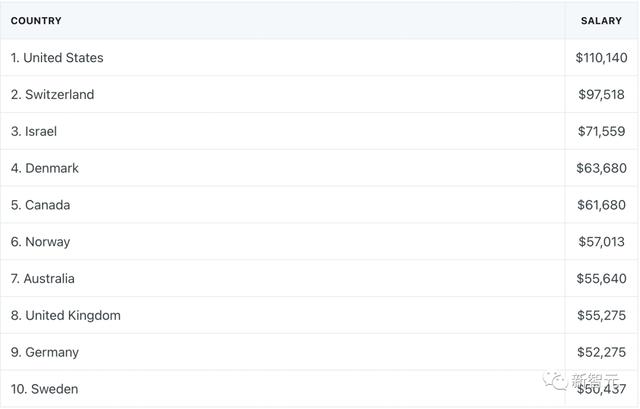The height and width of the screenshot is (409, 640).
Task: Click the $97,518 salary value
Action: coord(601,95)
